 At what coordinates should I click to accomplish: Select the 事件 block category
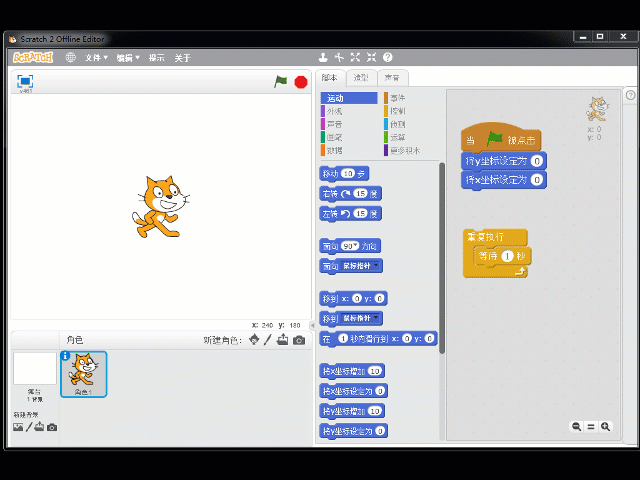click(x=411, y=98)
